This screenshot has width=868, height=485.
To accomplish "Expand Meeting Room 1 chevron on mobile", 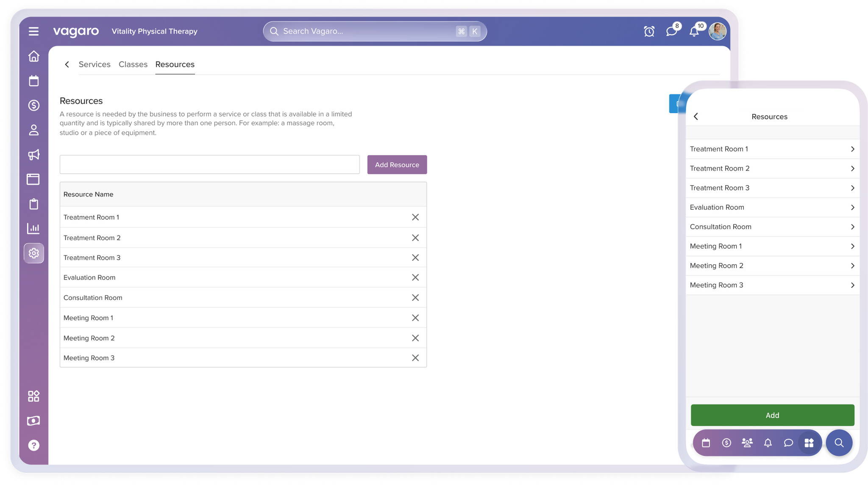I will pyautogui.click(x=852, y=247).
